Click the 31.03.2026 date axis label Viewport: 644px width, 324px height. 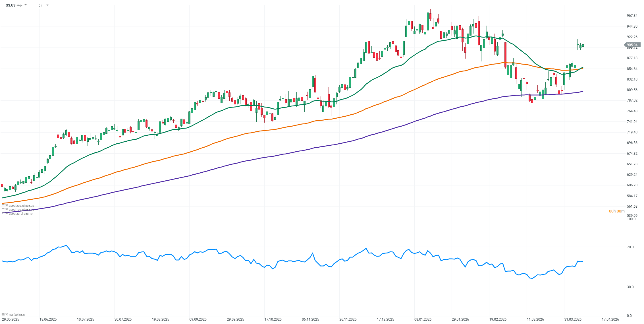pyautogui.click(x=573, y=319)
